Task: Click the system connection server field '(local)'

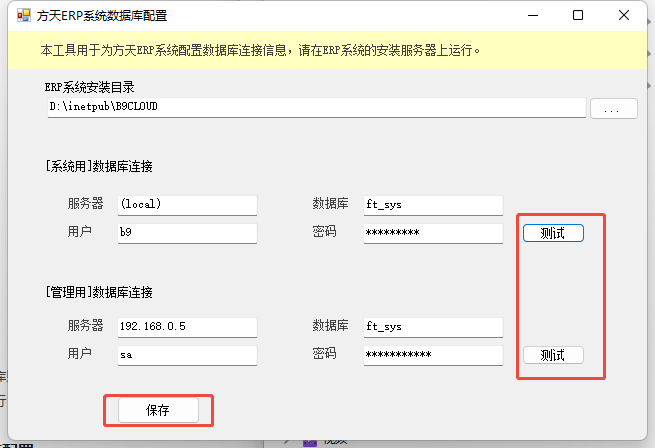Action: (x=187, y=205)
